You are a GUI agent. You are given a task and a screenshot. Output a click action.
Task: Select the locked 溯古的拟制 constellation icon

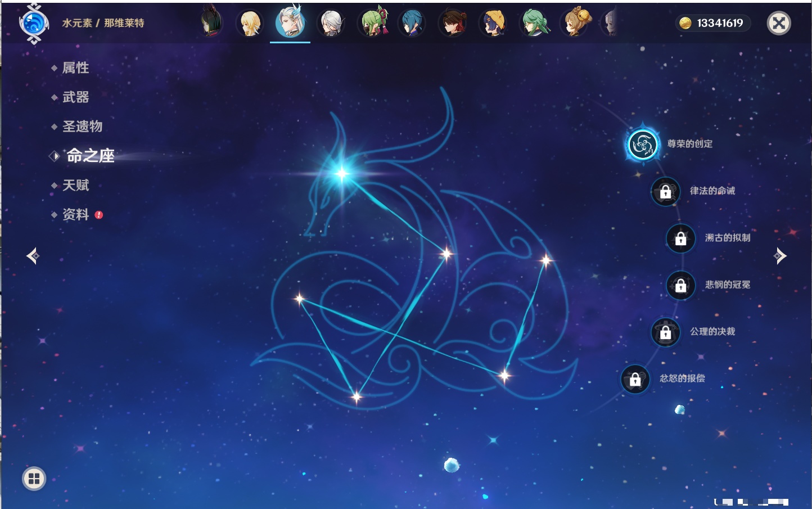tap(680, 238)
